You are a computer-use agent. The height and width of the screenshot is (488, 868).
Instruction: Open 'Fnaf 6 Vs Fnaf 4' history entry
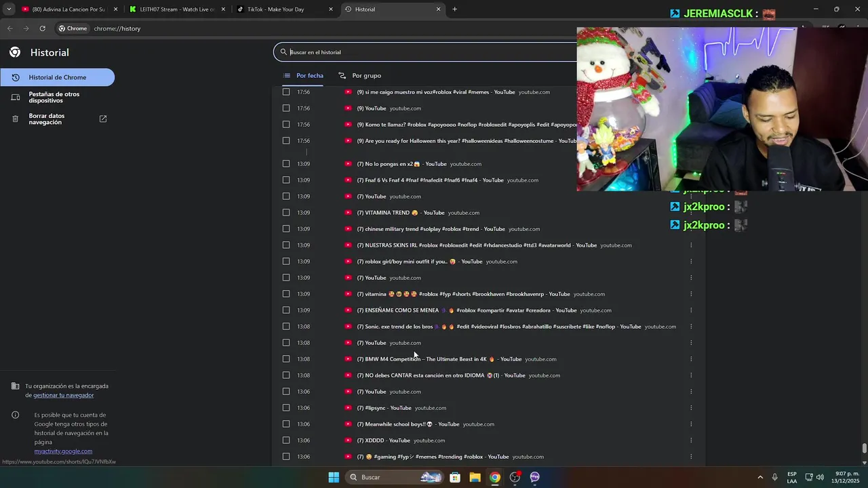click(431, 180)
